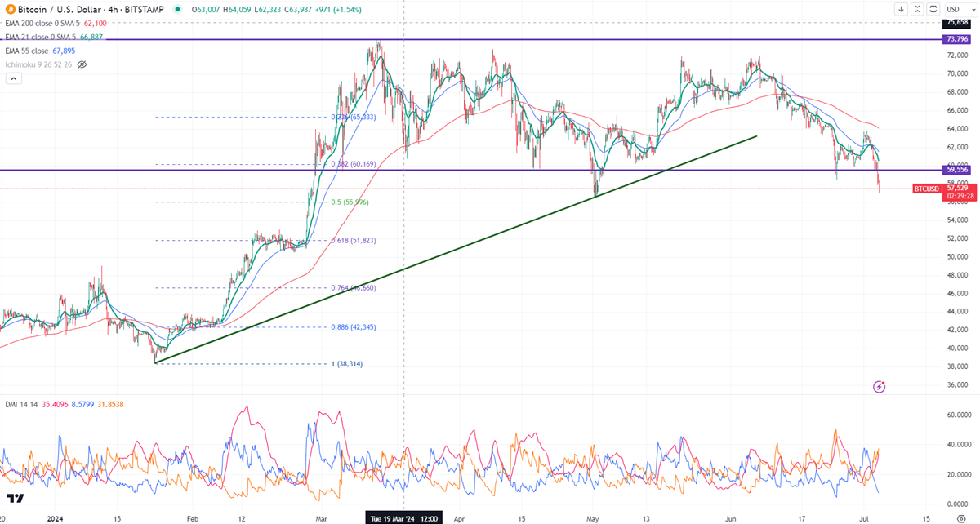Click the EMA 21 value 66,887

point(91,38)
